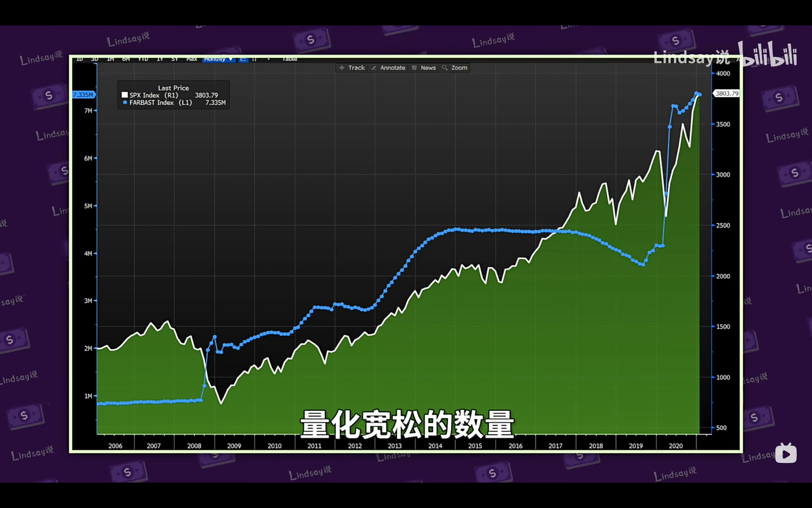Open the Monthly periodicity dropdown
The width and height of the screenshot is (812, 508).
(218, 59)
